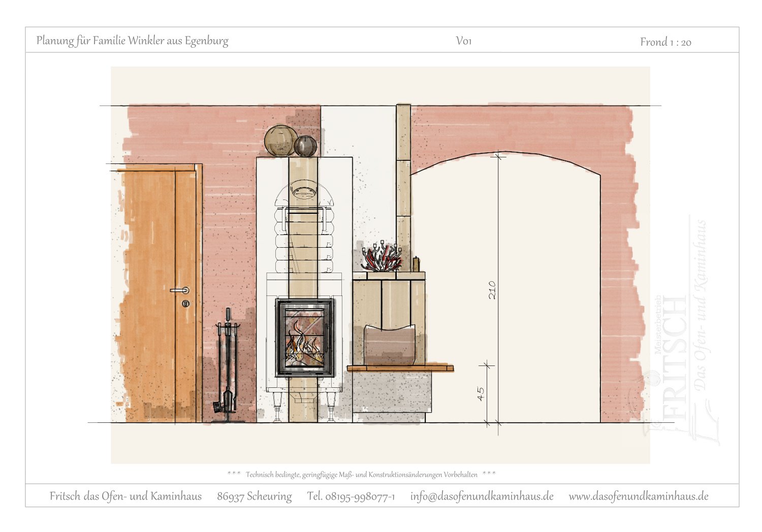Click the large decorative sphere on the stove
762x532 pixels.
(281, 140)
